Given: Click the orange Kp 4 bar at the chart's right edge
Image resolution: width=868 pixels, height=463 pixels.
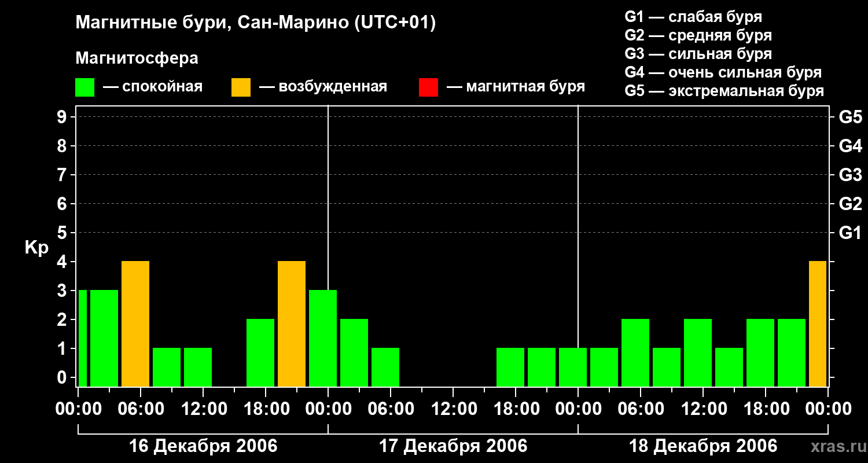Looking at the screenshot, I should coord(818,324).
